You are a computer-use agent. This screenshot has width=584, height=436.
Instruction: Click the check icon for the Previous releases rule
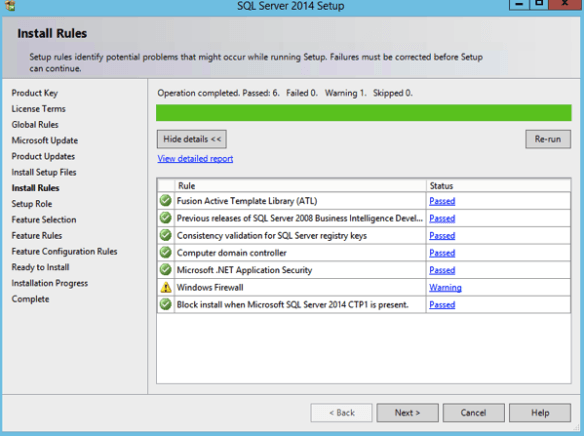(165, 218)
